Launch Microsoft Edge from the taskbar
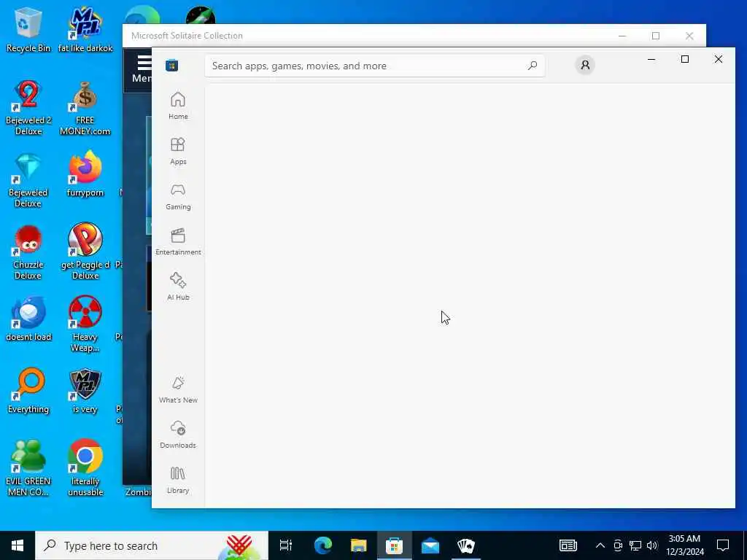The width and height of the screenshot is (747, 560). click(322, 545)
